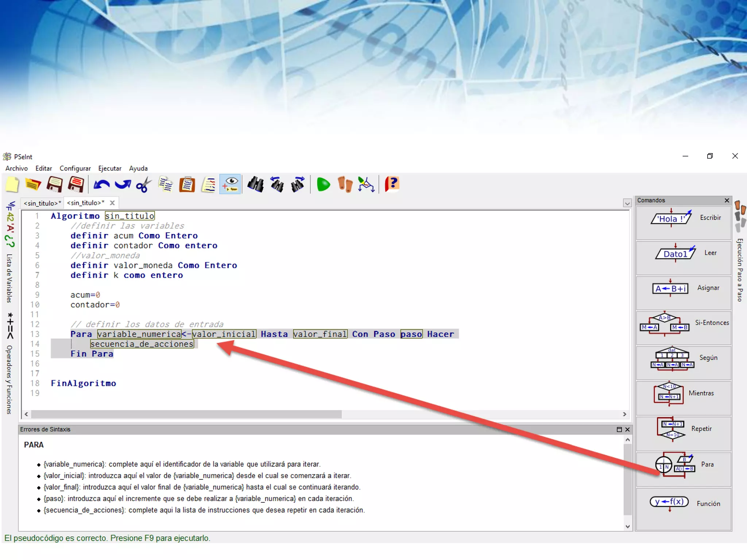
Task: Click the scissors Cut icon
Action: coord(144,184)
